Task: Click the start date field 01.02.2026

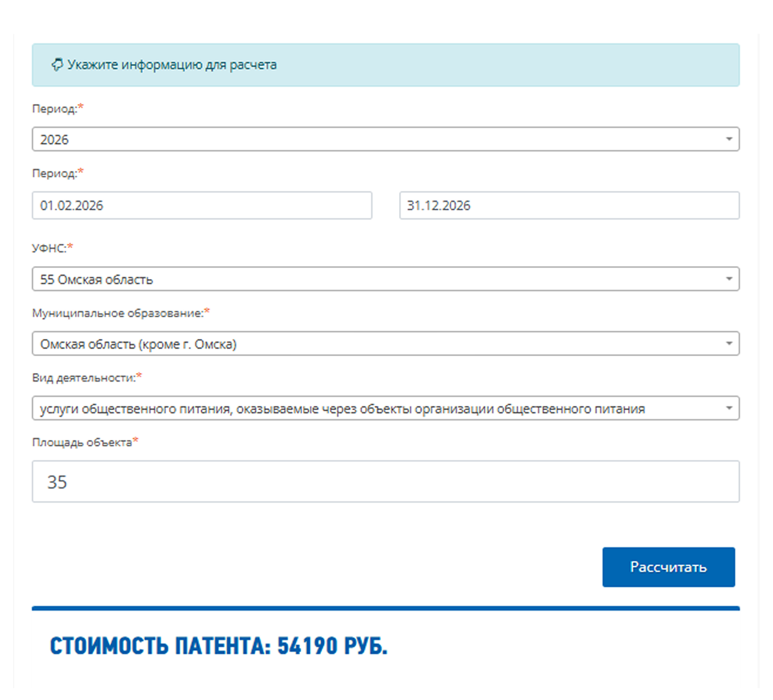Action: [202, 206]
